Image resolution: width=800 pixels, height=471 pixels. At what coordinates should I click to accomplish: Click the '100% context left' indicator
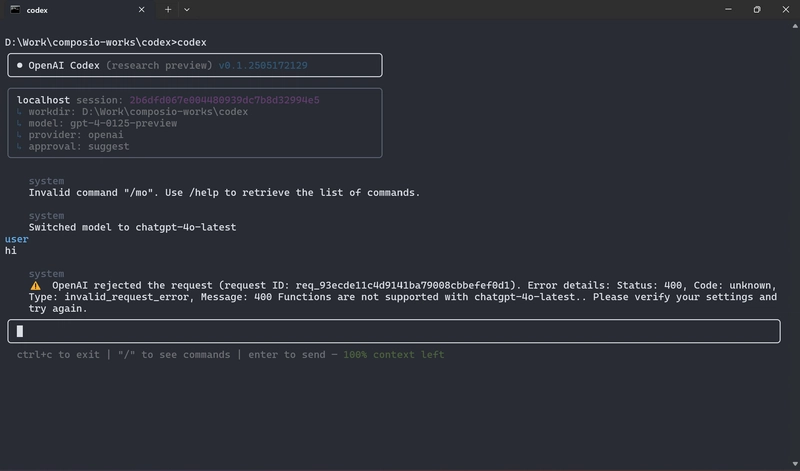393,355
